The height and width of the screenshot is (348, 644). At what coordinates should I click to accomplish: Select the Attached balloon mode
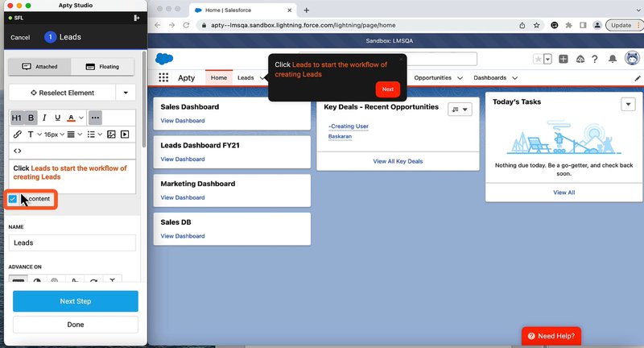tap(39, 67)
